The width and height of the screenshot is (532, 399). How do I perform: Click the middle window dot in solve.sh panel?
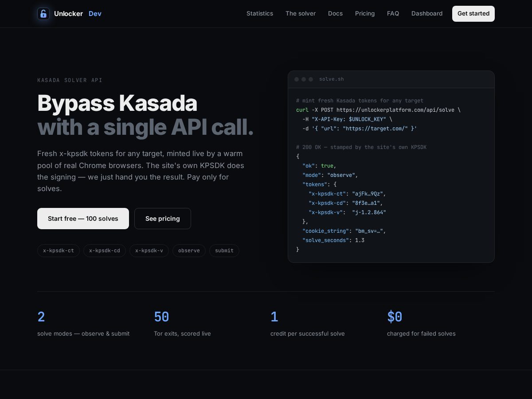304,79
